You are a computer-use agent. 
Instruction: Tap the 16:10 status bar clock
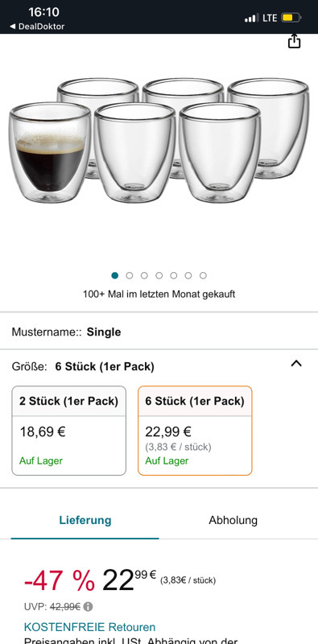pos(43,11)
